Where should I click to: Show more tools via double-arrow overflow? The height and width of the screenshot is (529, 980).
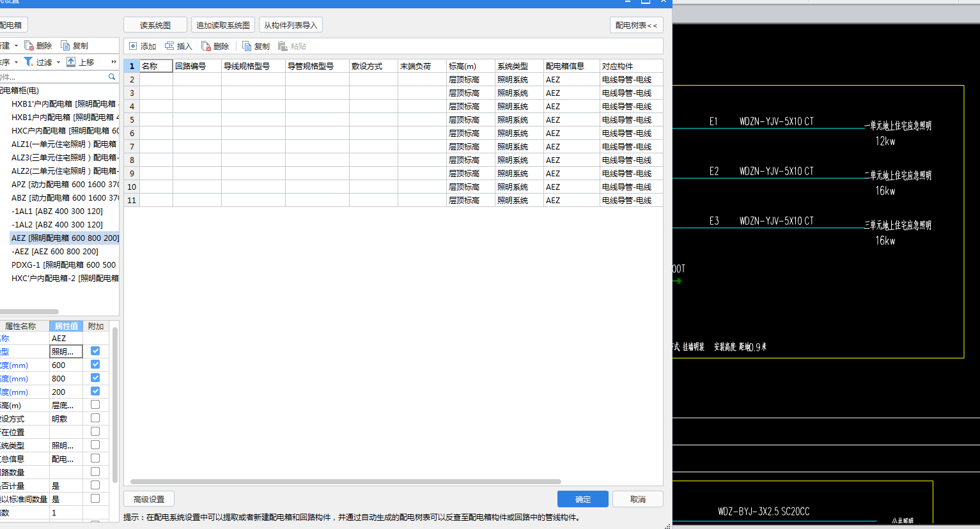[x=114, y=62]
